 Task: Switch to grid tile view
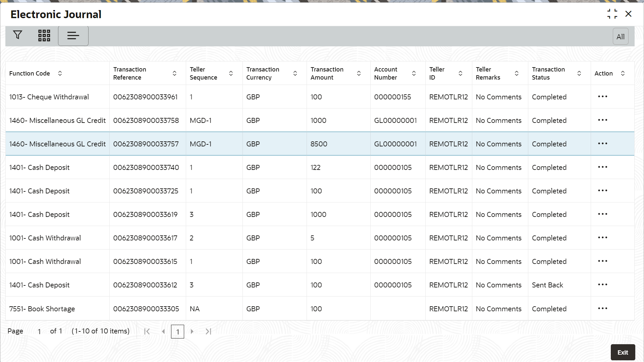(44, 35)
